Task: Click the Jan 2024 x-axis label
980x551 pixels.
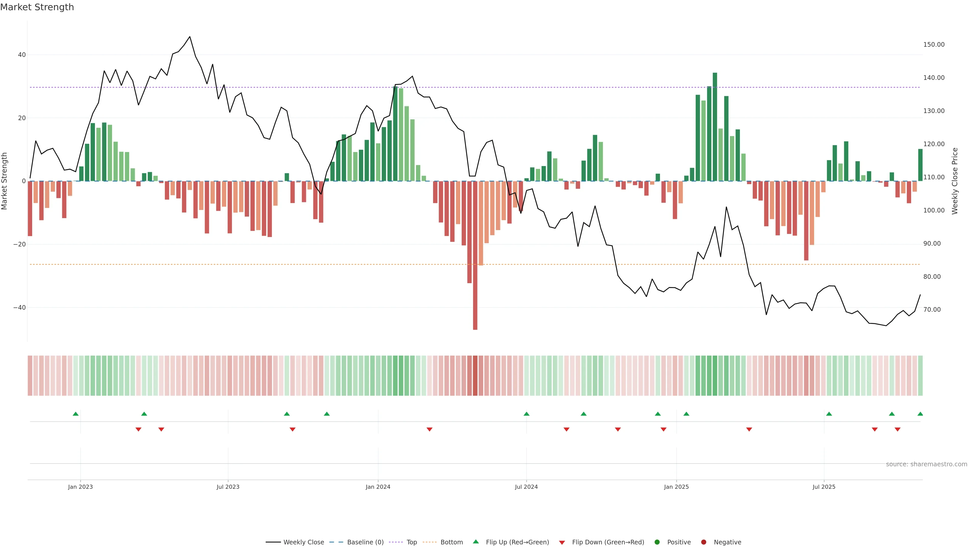Action: coord(378,487)
